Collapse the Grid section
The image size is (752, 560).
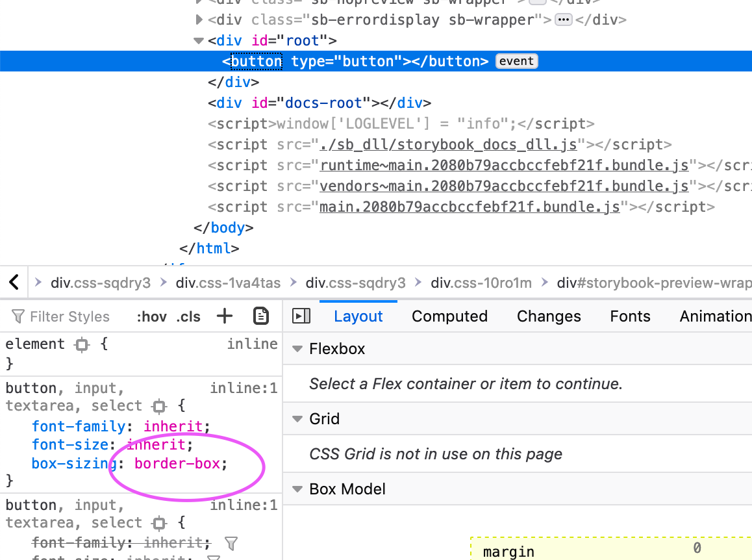pyautogui.click(x=297, y=419)
